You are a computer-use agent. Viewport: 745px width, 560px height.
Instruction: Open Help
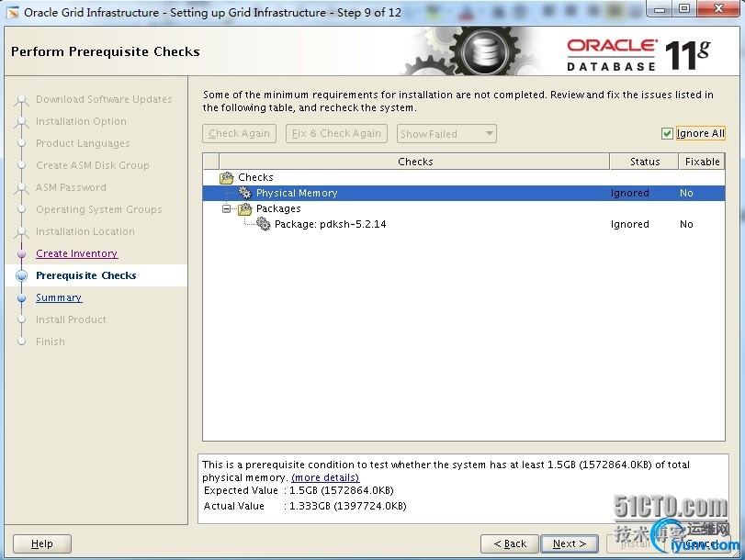pos(42,543)
